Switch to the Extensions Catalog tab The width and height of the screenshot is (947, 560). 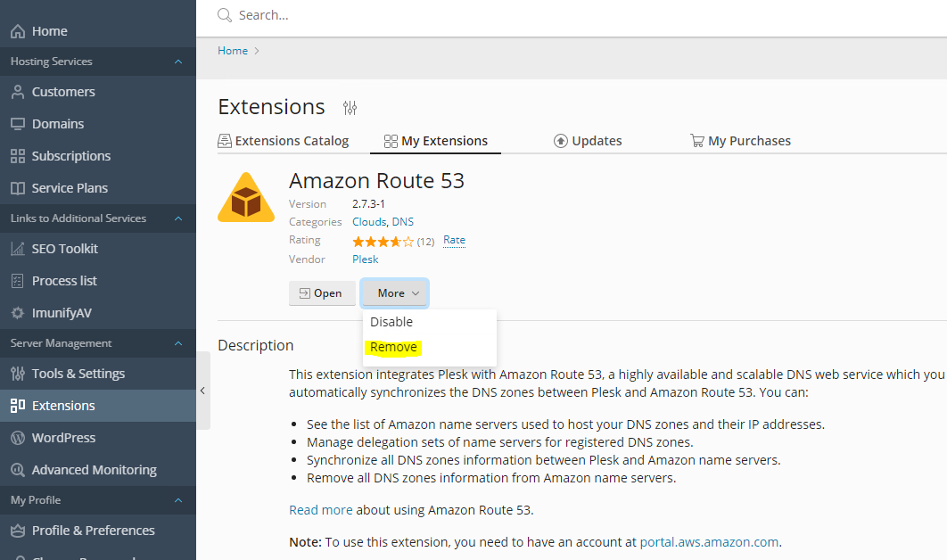284,141
